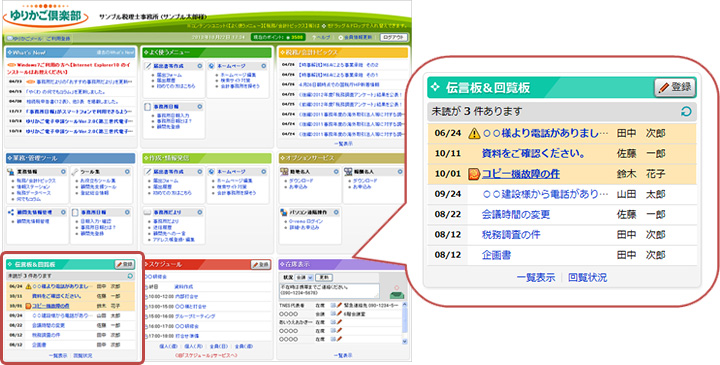Click アドレス帳登録・編集 link under 事務所だより
The width and height of the screenshot is (720, 365).
(x=175, y=240)
